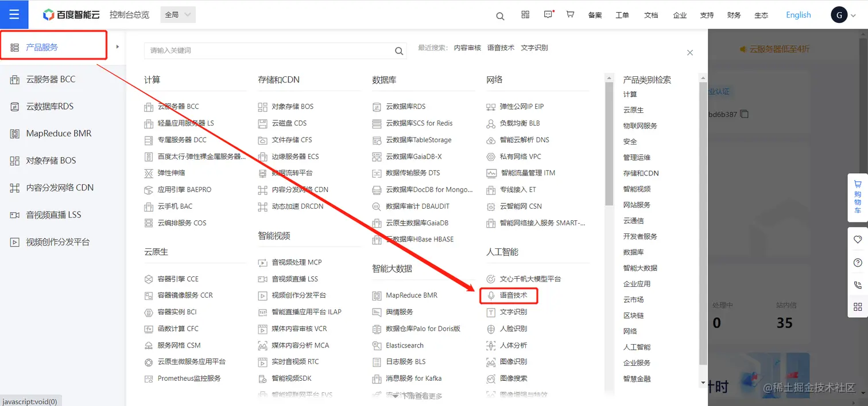Image resolution: width=868 pixels, height=406 pixels.
Task: Expand 下滑查看更多 at panel bottom
Action: [417, 396]
